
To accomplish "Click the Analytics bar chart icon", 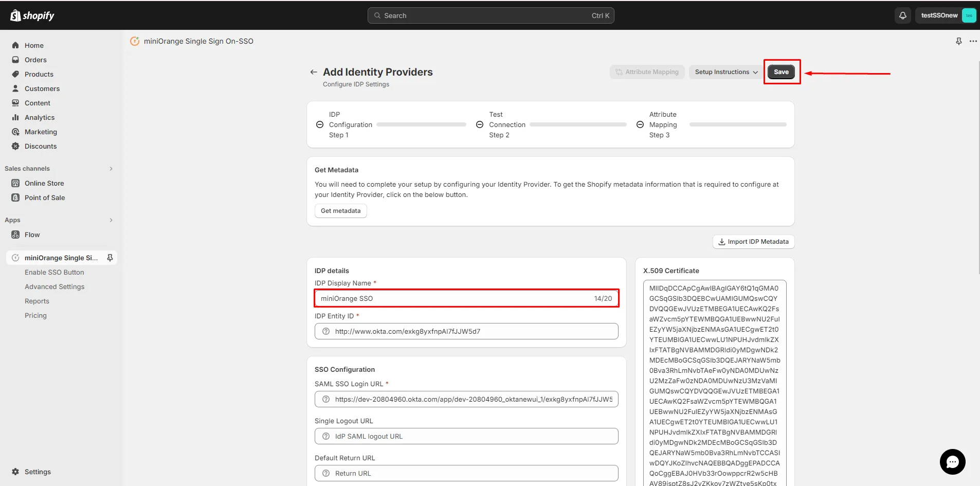I will (15, 117).
